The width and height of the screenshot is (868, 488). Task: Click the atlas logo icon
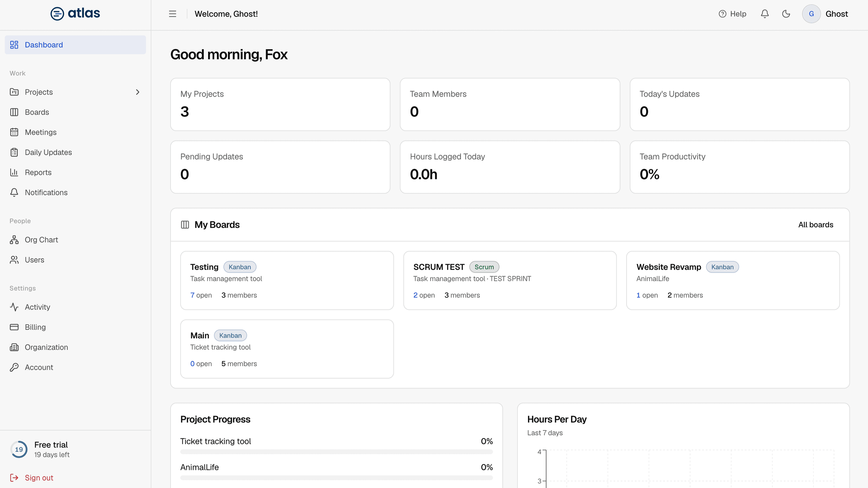[x=57, y=14]
